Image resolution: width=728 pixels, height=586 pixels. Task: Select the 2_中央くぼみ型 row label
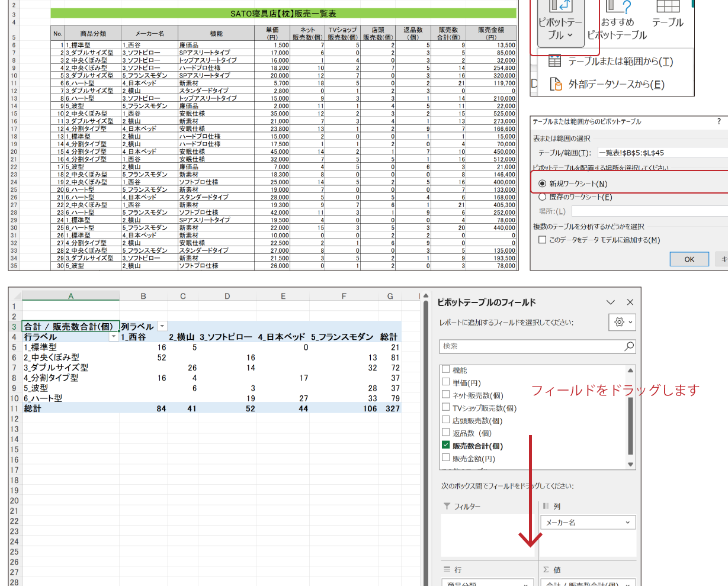(x=52, y=358)
